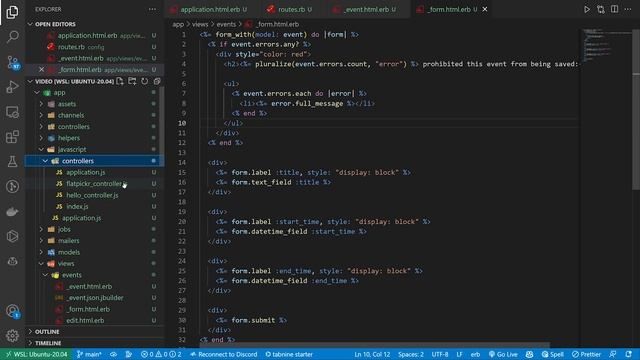Click the main branch indicator

(x=89, y=354)
